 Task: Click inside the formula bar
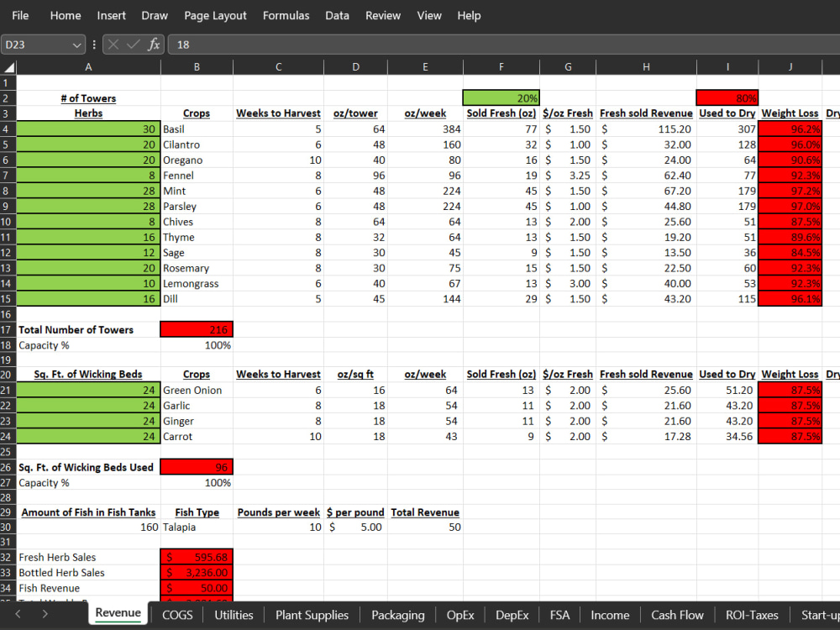coord(336,45)
